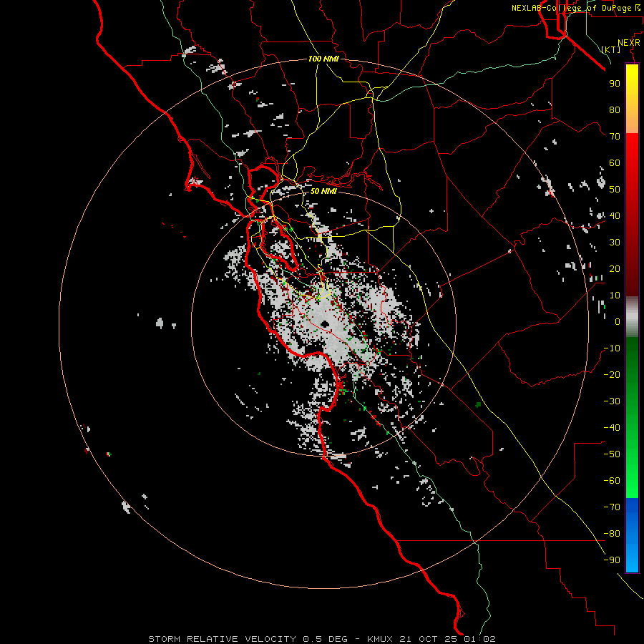Pick the gray near-zero color bar segment
Screen dimensions: 644x644
[632, 317]
